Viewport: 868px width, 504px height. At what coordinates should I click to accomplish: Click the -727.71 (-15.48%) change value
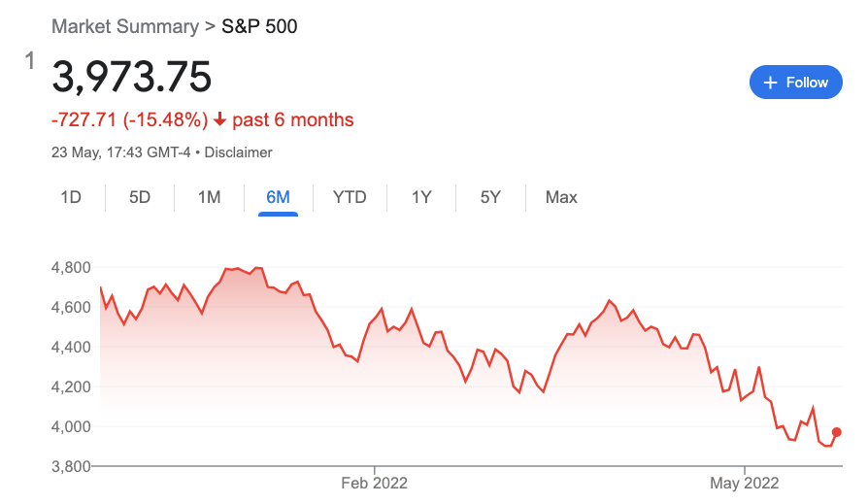click(129, 120)
